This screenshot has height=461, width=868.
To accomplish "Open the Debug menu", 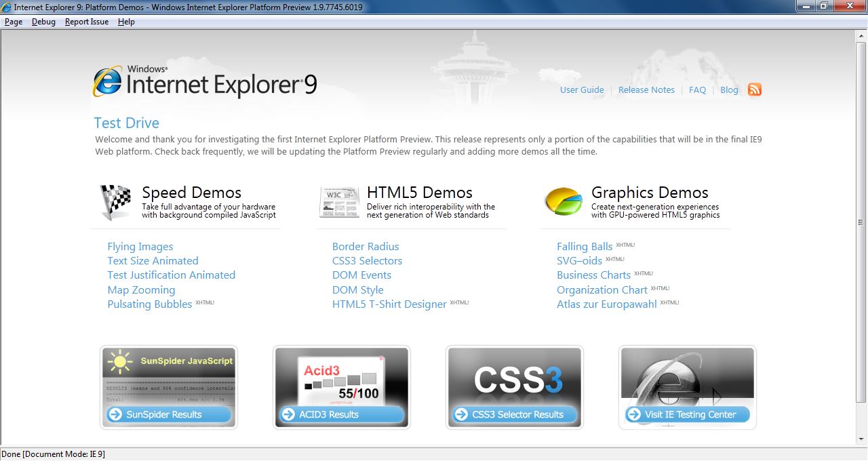I will click(x=43, y=22).
